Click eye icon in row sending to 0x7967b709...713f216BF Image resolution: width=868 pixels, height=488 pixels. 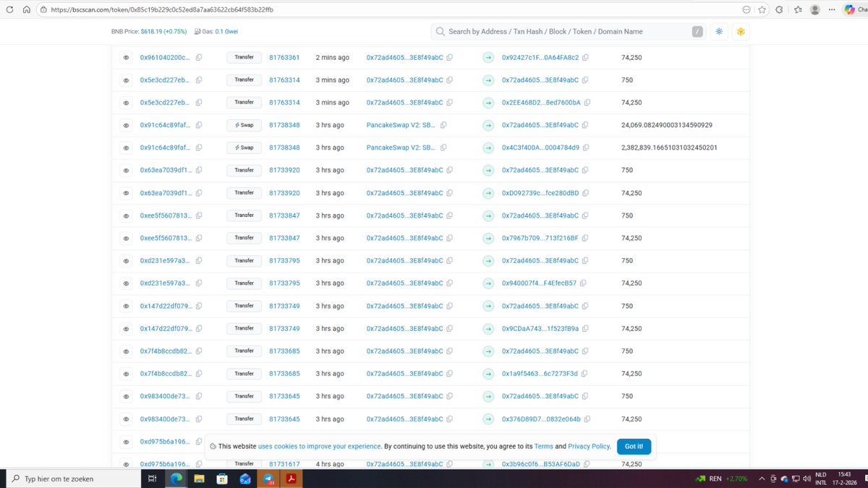125,238
